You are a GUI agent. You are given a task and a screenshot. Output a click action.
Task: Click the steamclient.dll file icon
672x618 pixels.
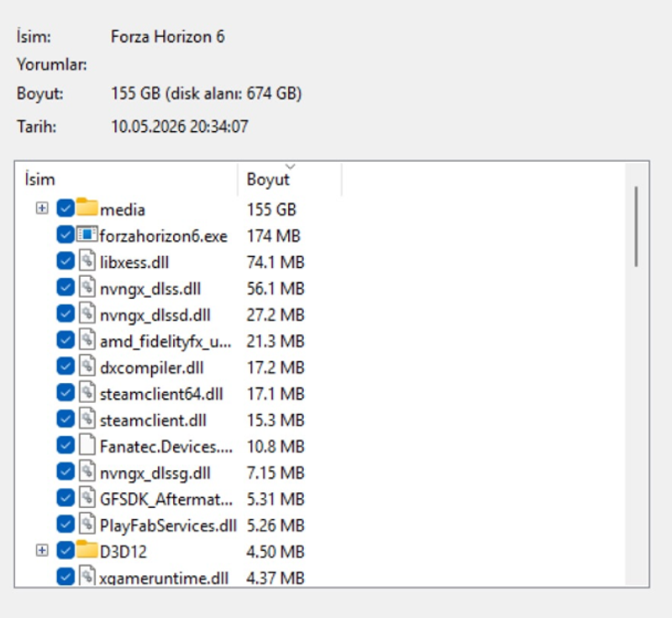87,418
